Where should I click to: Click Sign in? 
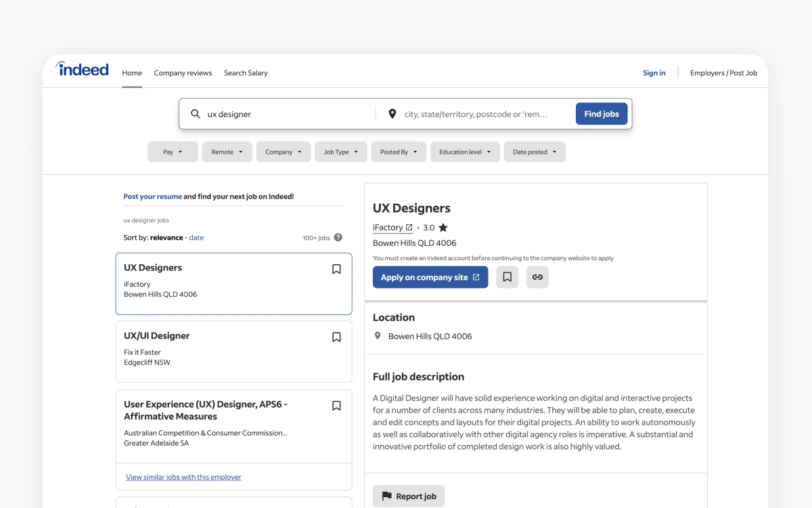point(654,73)
